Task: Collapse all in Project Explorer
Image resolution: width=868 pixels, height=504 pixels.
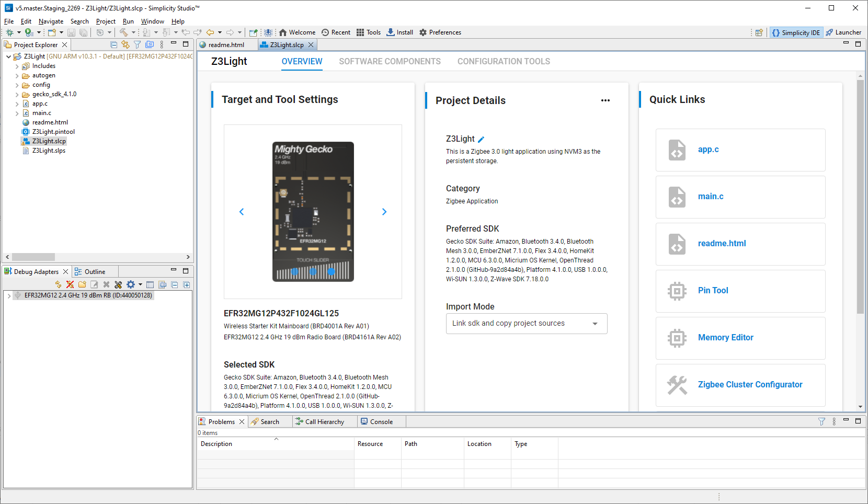Action: (113, 45)
